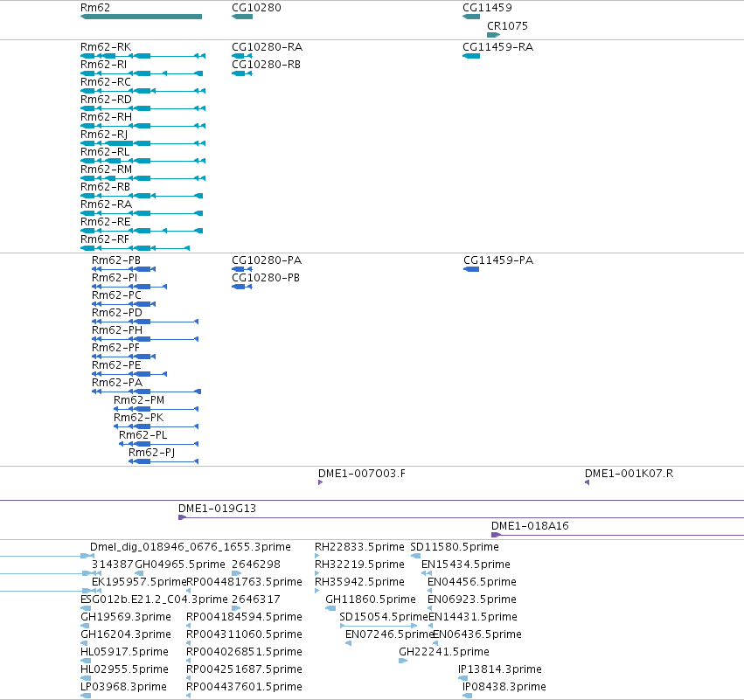Image resolution: width=744 pixels, height=700 pixels.
Task: Open transcript CG10280-RB label
Action: (266, 65)
